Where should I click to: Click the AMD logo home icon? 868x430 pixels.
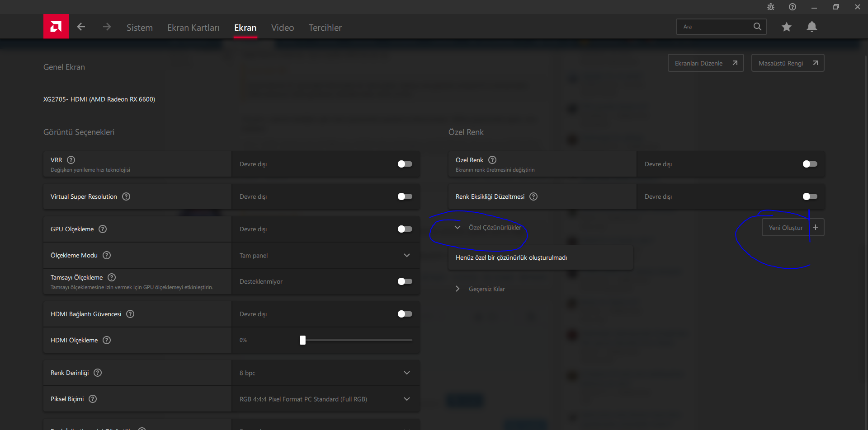click(56, 27)
